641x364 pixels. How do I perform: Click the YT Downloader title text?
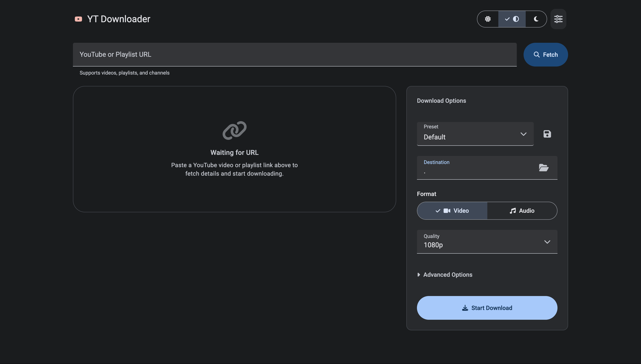point(118,19)
